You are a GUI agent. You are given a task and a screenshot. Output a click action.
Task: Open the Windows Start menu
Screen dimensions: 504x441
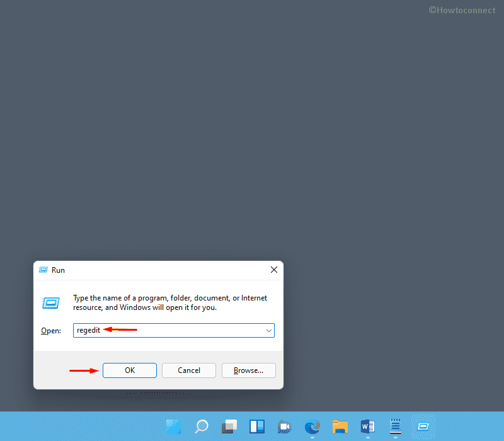coord(174,427)
